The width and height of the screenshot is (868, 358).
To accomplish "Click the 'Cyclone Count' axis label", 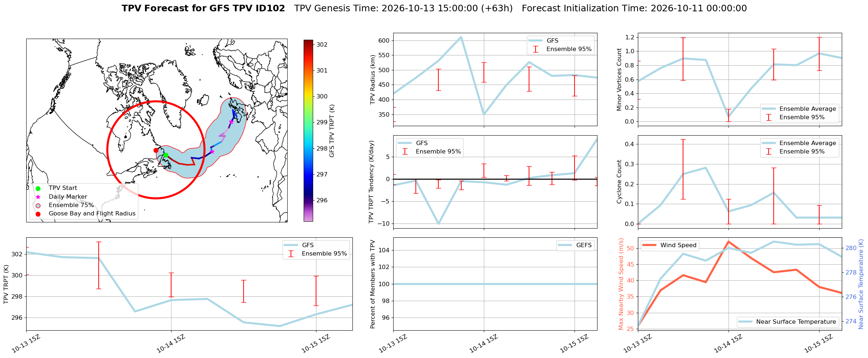I will coord(619,182).
